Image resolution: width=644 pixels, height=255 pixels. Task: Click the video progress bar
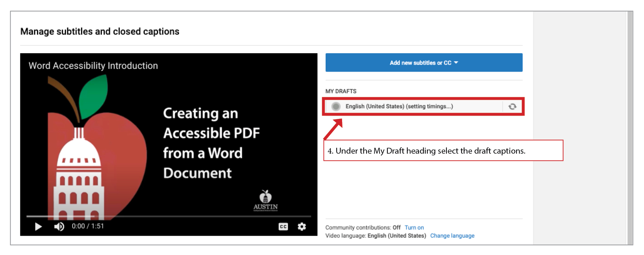coord(168,217)
